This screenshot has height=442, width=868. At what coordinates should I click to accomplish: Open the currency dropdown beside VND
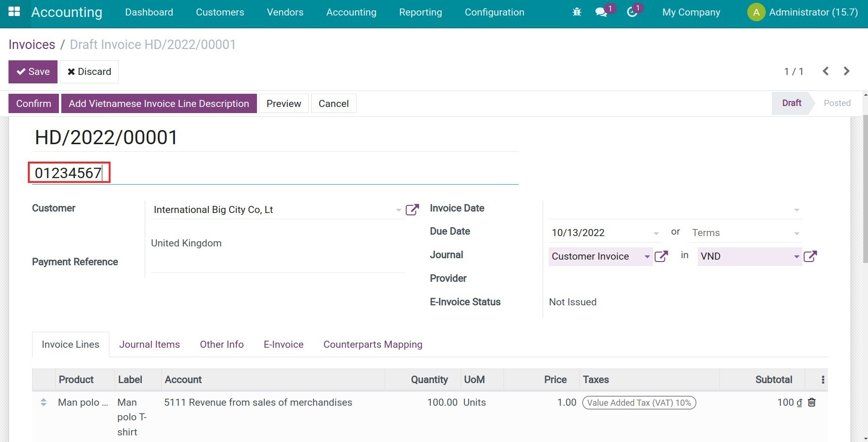[797, 257]
